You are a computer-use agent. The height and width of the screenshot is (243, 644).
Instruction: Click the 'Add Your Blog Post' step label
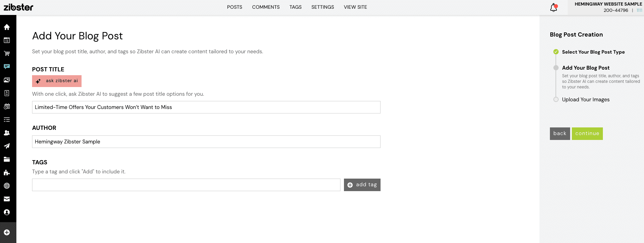tap(585, 68)
